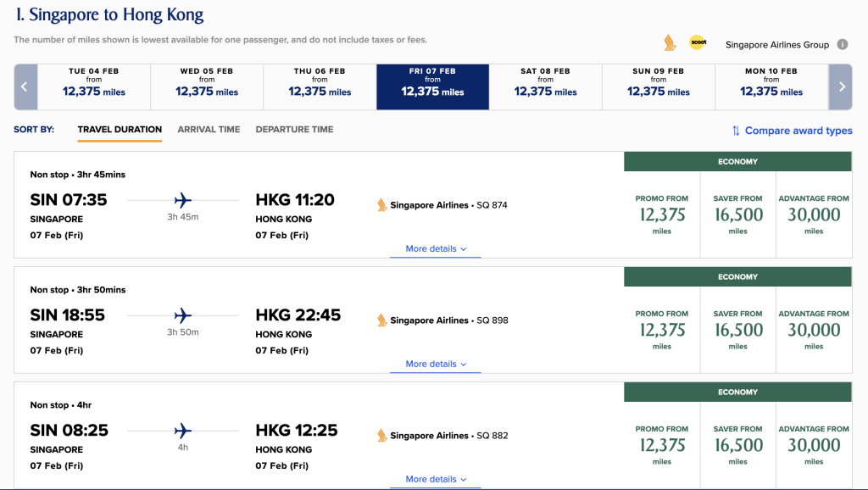Select Mon 10 Feb date tab
The height and width of the screenshot is (490, 868).
click(x=771, y=87)
